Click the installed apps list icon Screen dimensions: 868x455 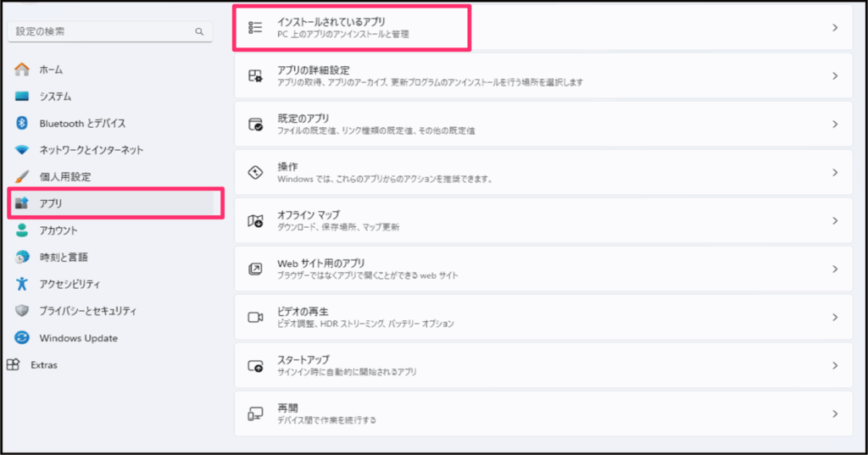click(x=255, y=27)
